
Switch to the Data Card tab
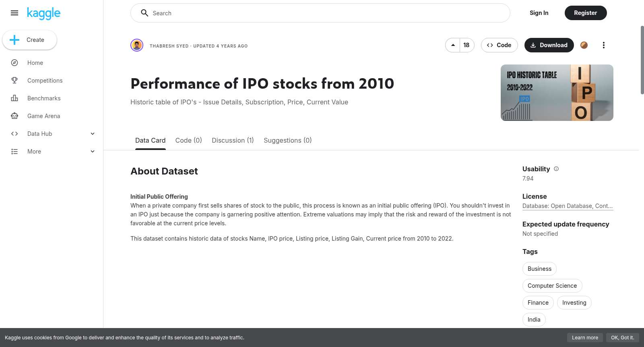tap(150, 140)
